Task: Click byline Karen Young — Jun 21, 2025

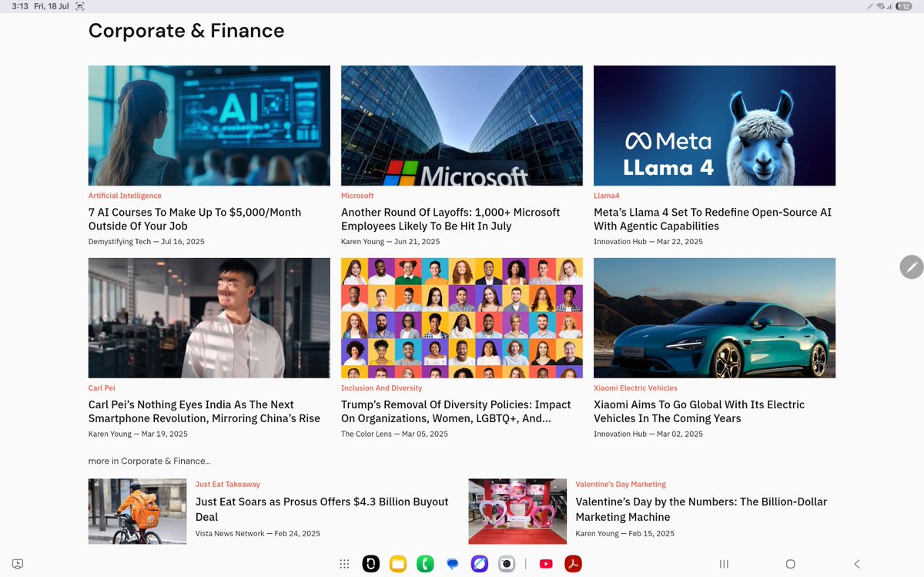Action: tap(390, 242)
